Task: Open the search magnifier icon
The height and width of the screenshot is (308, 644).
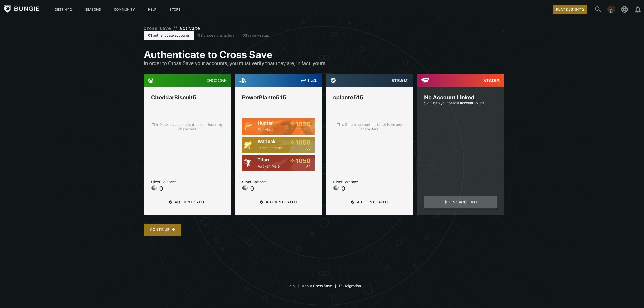Action: (x=598, y=9)
